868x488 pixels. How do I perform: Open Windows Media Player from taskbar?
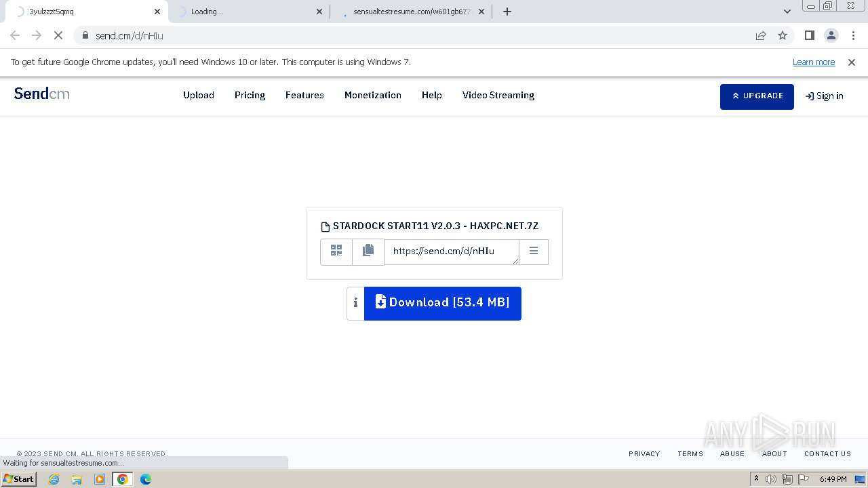[x=100, y=479]
